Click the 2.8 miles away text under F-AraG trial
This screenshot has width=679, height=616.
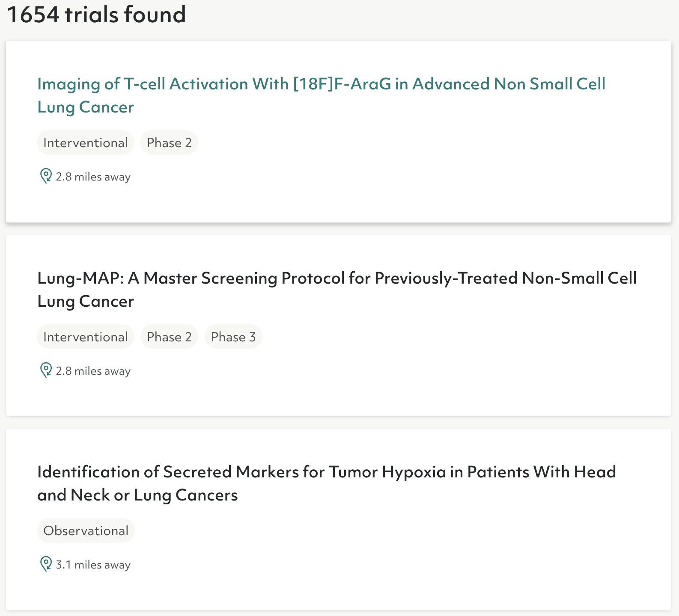[93, 177]
